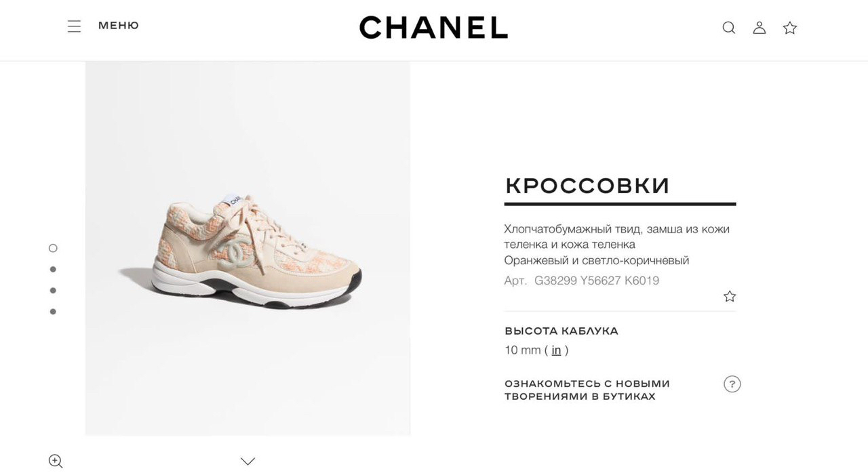868x473 pixels.
Task: Select the second image indicator dot
Action: (x=53, y=269)
